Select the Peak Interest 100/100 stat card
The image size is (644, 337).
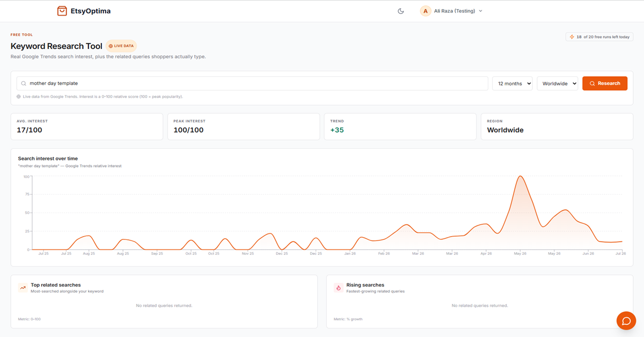click(244, 127)
